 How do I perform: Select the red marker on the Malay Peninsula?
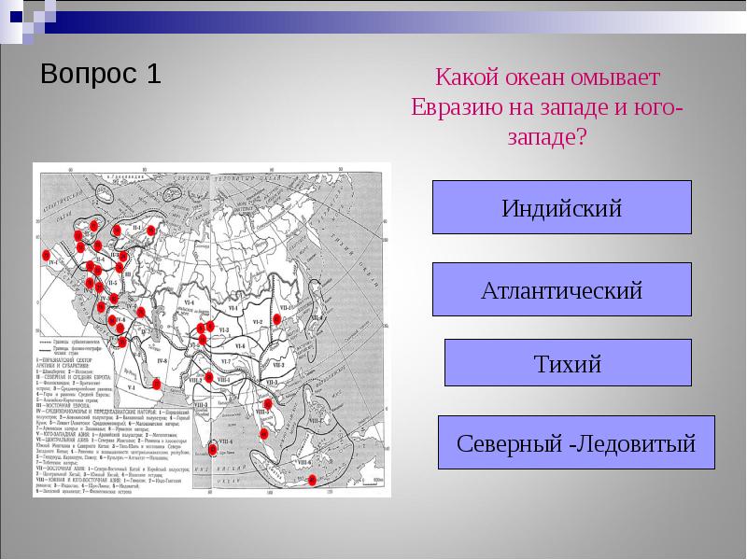(263, 433)
